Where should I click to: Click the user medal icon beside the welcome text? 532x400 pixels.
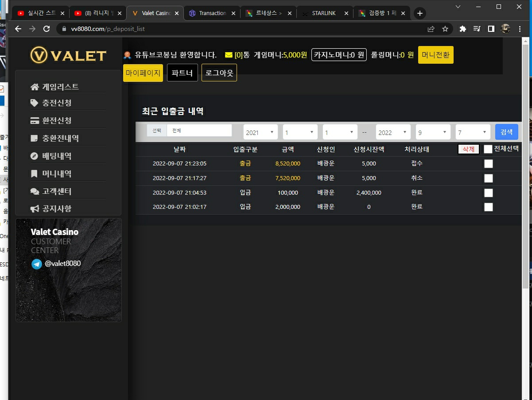pos(127,55)
